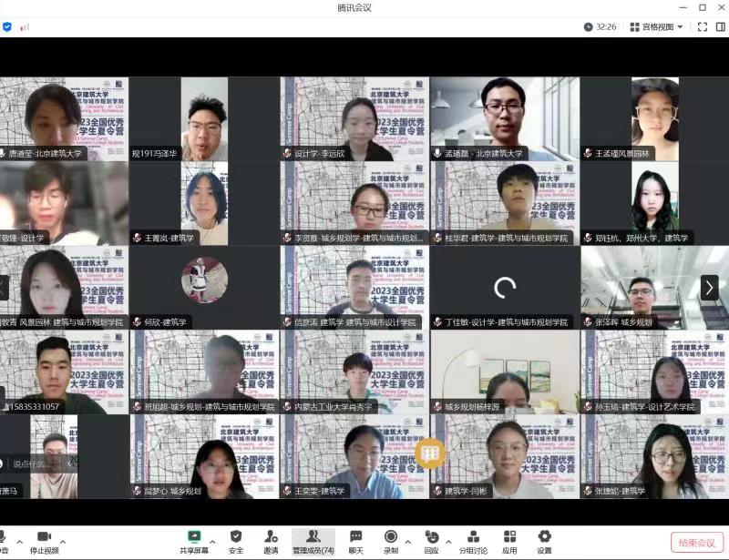Go to next page of video grid
Image resolution: width=729 pixels, height=560 pixels.
(x=709, y=288)
